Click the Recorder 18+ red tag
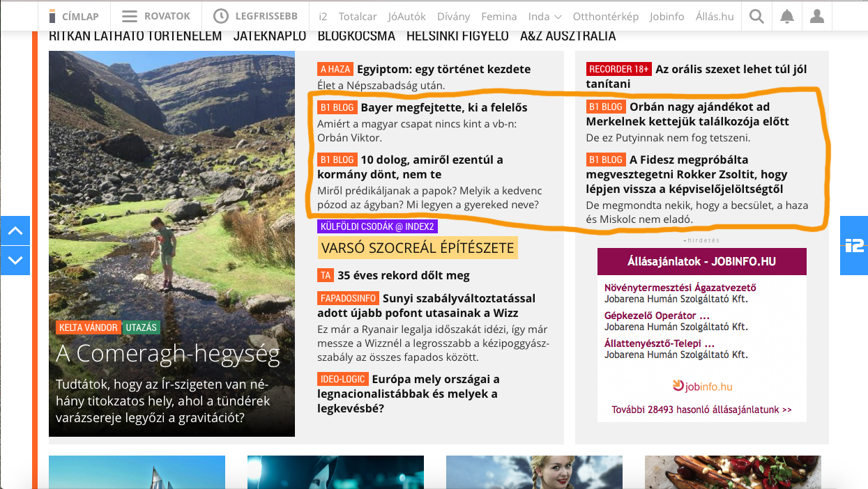The image size is (868, 489). tap(619, 69)
